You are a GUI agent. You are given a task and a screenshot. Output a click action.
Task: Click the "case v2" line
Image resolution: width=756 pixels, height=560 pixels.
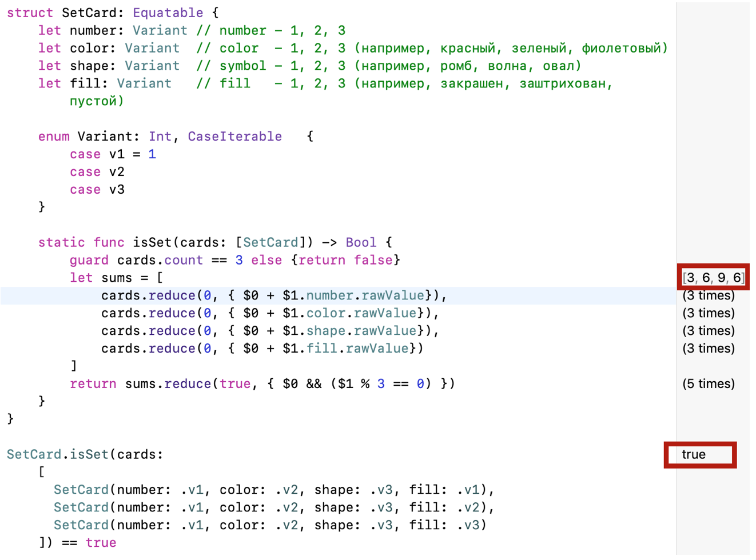point(97,172)
